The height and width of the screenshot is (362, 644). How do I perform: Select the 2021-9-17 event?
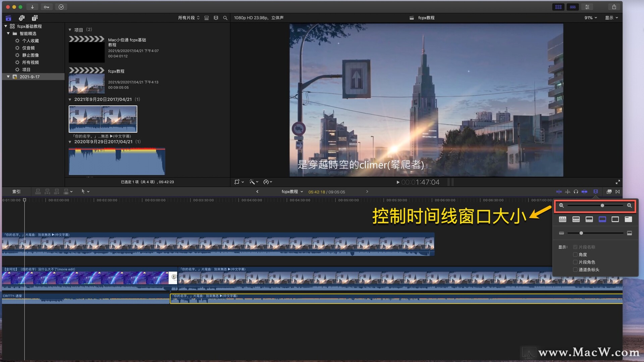pyautogui.click(x=30, y=77)
